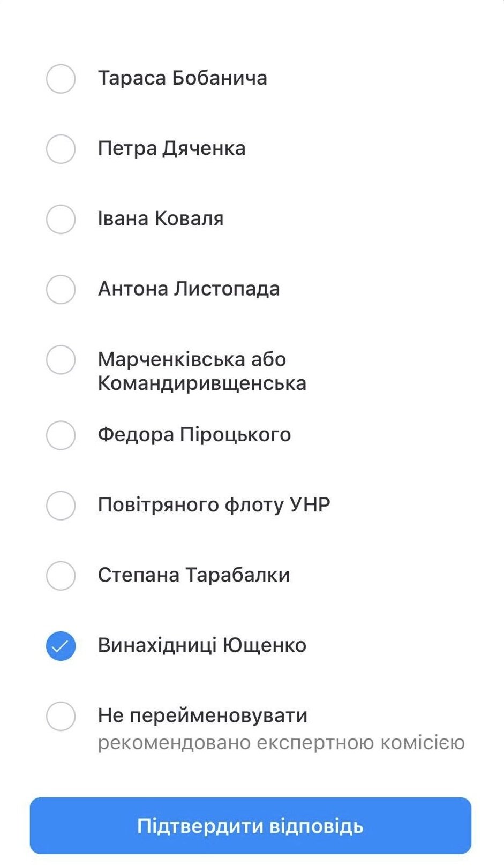Pick the Антона Листопада radio option
The height and width of the screenshot is (867, 504).
(61, 289)
